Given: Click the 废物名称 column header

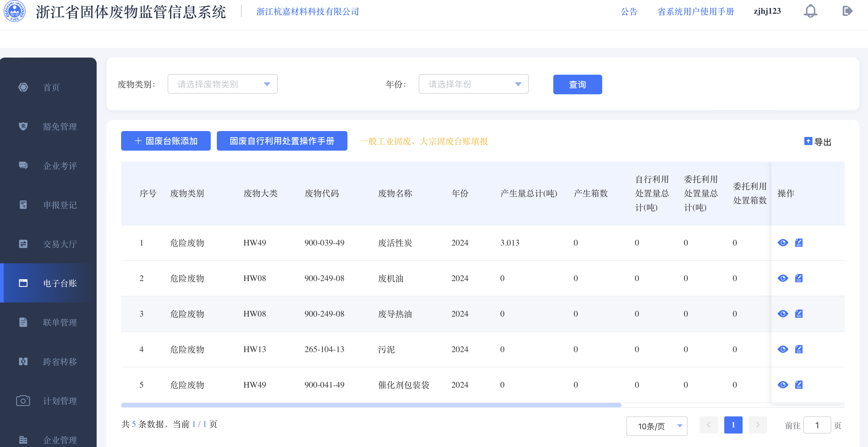Looking at the screenshot, I should click(395, 193).
